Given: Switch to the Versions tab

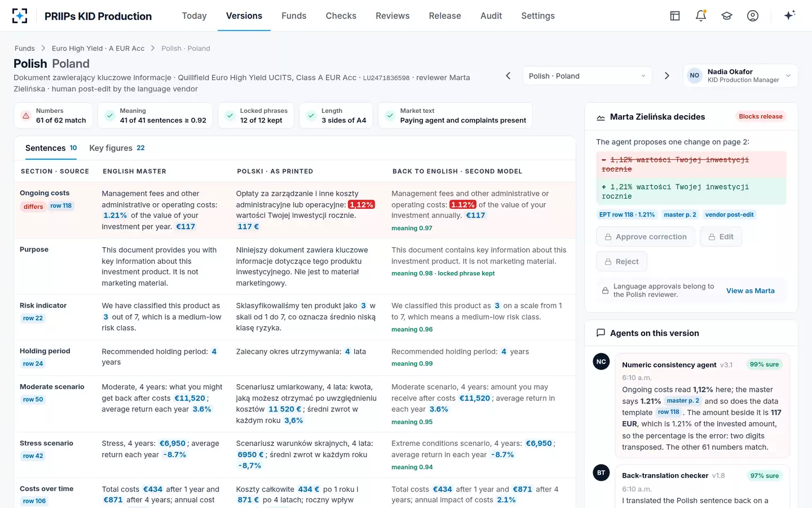Looking at the screenshot, I should pyautogui.click(x=244, y=16).
